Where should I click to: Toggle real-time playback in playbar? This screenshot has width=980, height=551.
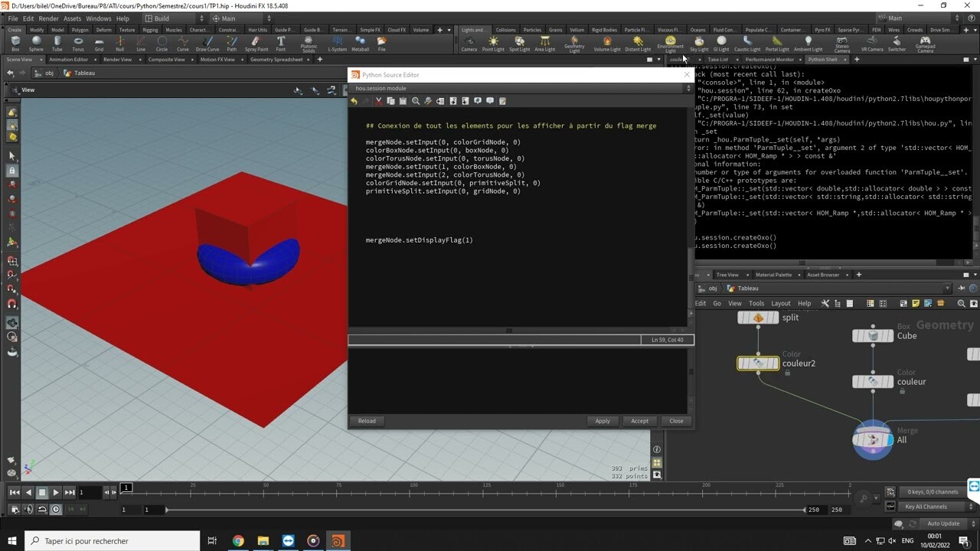tap(55, 510)
